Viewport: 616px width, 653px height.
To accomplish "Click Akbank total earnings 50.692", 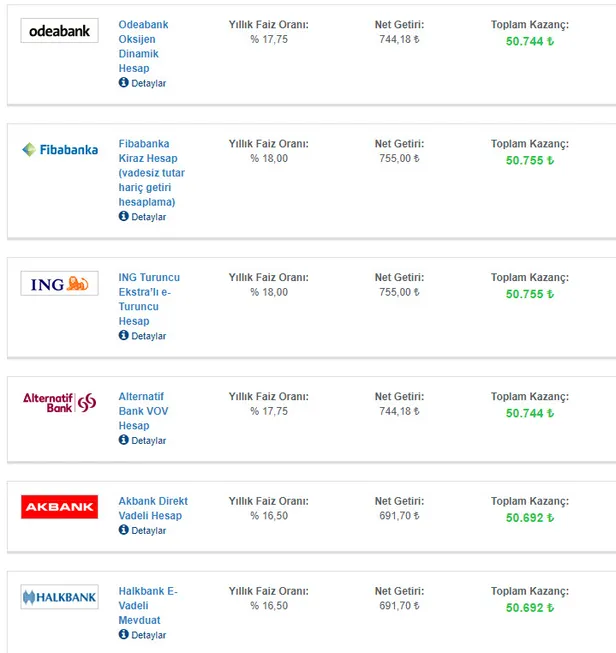I will click(x=529, y=518).
